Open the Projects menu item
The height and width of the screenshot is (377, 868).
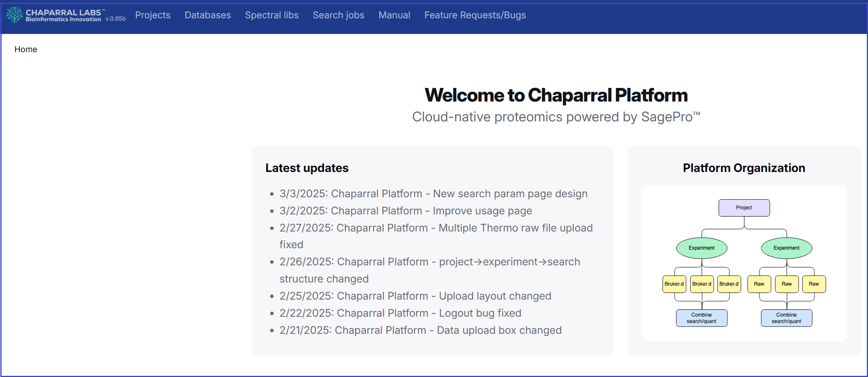pos(153,15)
